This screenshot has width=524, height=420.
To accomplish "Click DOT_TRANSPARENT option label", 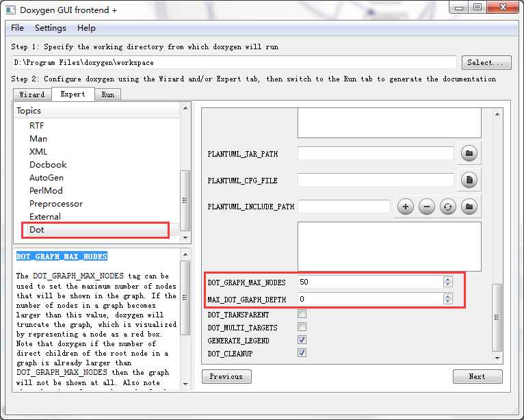I will [238, 315].
